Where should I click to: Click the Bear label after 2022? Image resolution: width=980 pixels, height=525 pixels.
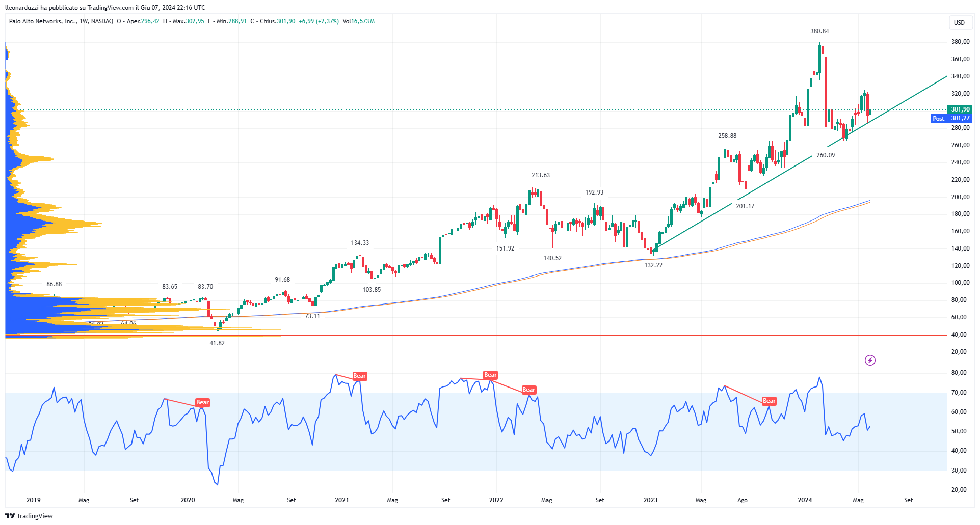[x=528, y=390]
